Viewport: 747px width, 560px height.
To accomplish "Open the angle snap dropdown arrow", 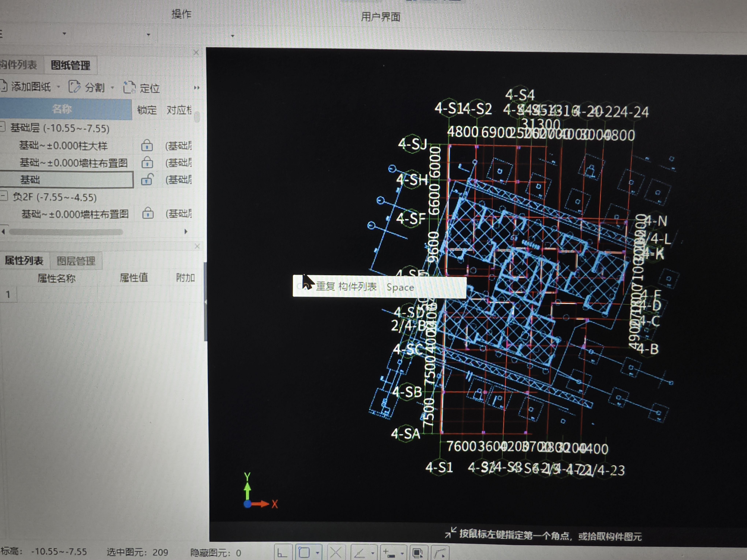I will pos(373,553).
